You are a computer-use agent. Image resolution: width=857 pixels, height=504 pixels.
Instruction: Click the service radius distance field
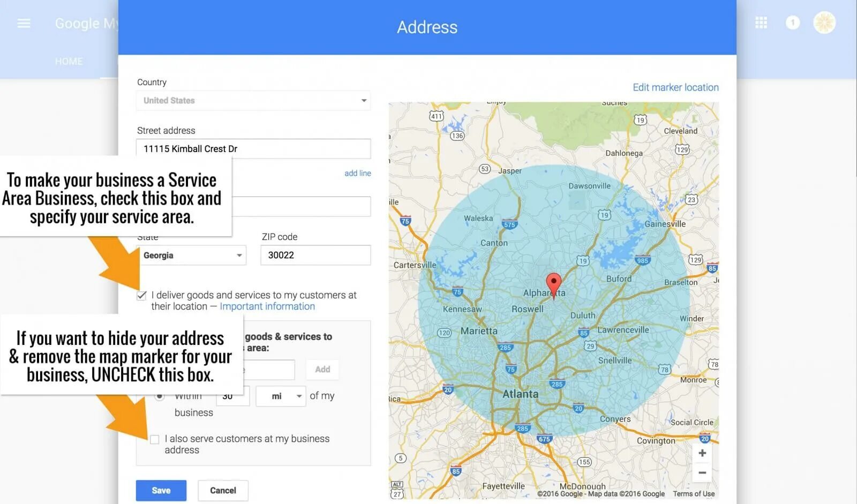[x=233, y=396]
